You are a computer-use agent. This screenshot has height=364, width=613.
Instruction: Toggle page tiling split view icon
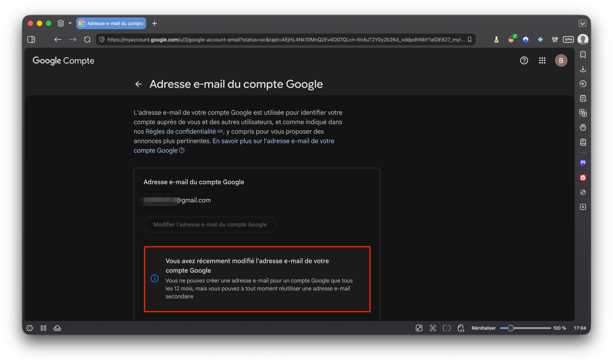coord(447,328)
